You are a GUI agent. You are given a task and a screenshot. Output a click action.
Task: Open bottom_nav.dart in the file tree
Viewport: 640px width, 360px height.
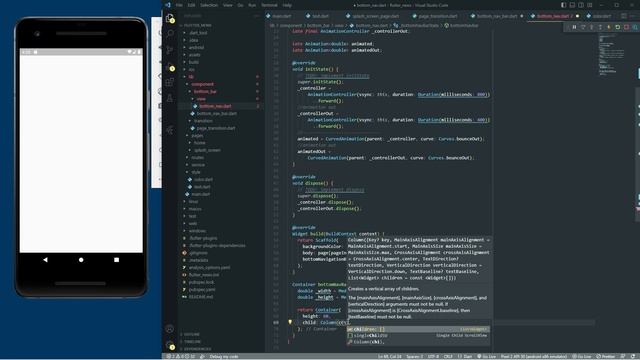point(215,106)
